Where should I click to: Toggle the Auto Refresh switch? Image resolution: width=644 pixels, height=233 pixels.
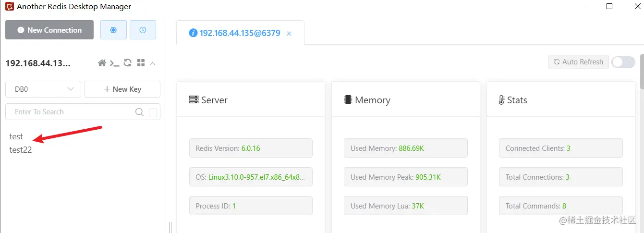[x=623, y=62]
